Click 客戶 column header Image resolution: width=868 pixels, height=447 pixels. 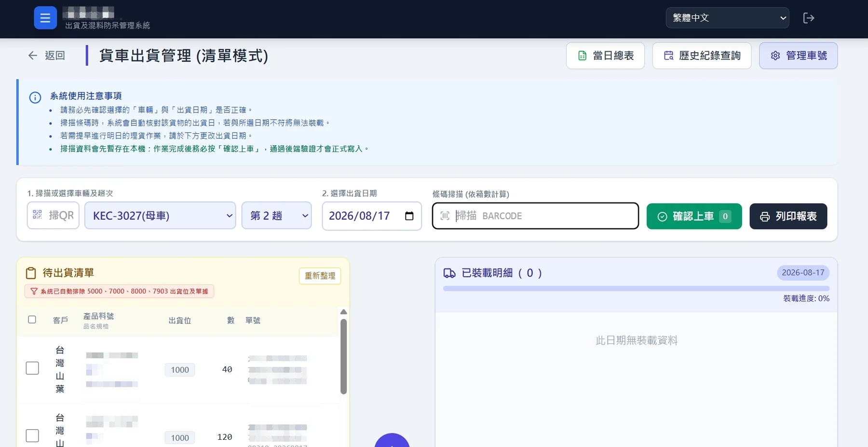tap(60, 321)
